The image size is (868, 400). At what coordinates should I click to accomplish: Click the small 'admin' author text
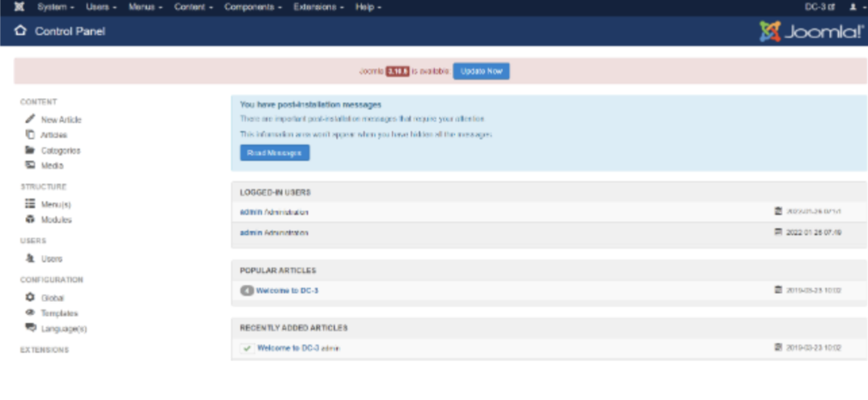click(x=330, y=349)
